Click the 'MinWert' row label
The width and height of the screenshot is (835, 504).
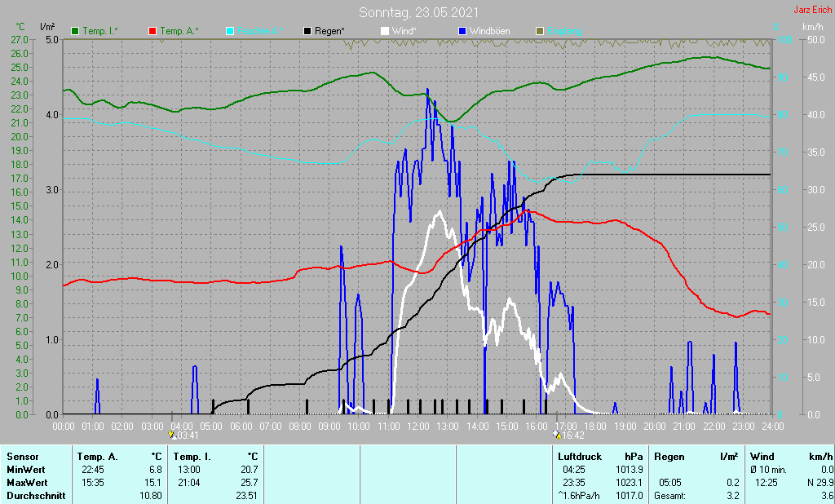[25, 470]
